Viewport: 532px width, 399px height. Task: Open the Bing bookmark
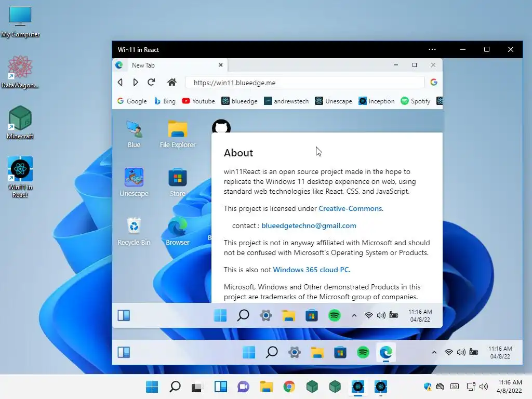point(165,101)
